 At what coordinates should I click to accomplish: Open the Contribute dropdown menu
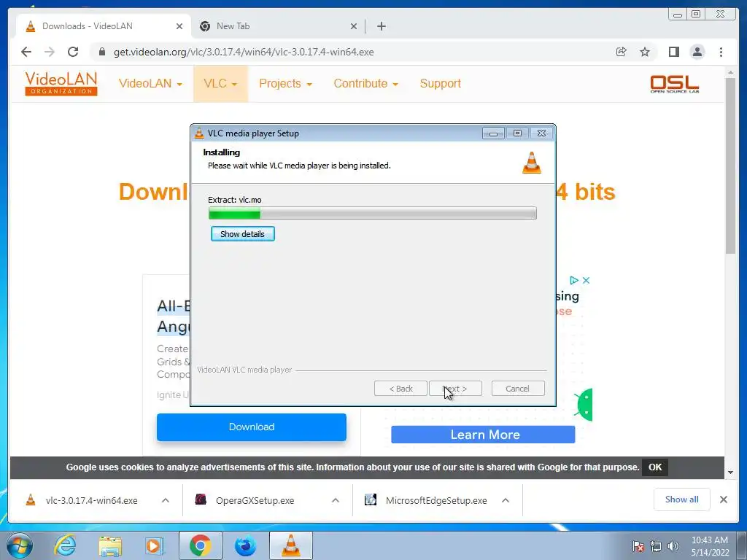point(365,83)
